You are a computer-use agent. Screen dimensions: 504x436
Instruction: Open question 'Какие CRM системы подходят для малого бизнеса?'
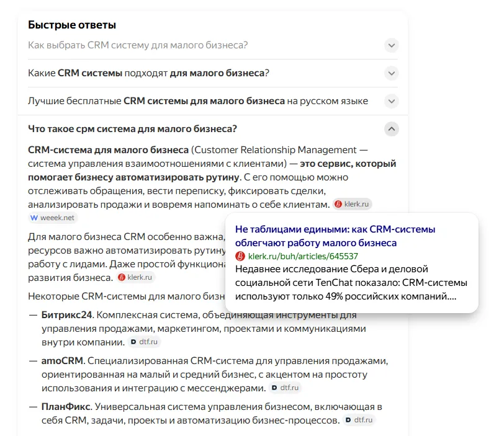click(148, 73)
